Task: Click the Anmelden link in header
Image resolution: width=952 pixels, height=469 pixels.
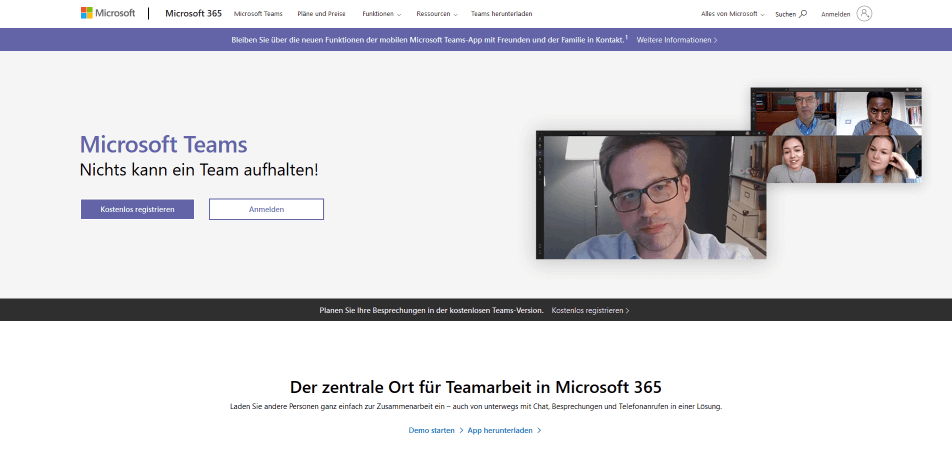Action: (835, 15)
